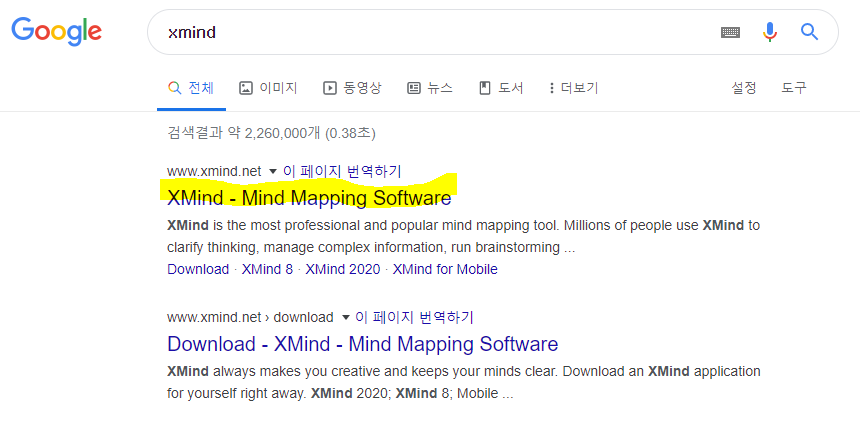Select the 전체 tab

pos(191,88)
